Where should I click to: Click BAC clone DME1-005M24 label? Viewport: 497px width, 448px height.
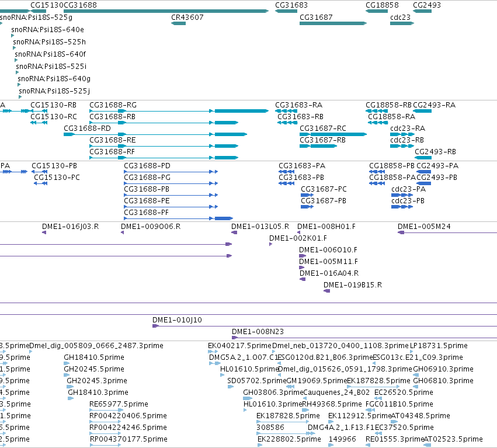click(x=424, y=227)
